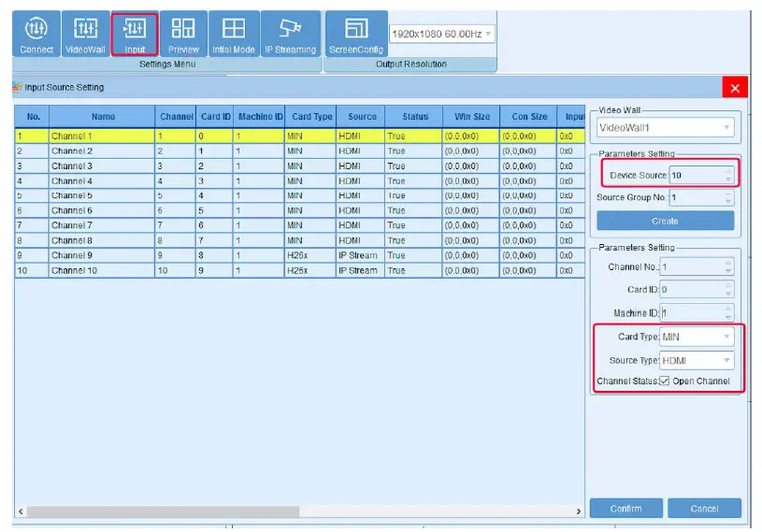Screen dimensions: 762x532
Task: Click the Initial Mode icon
Action: pyautogui.click(x=233, y=35)
